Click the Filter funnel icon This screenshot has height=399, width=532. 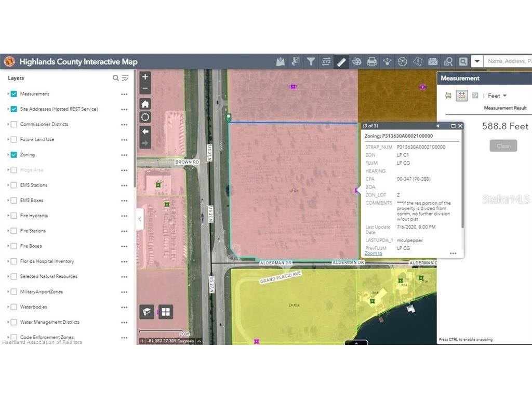[311, 62]
